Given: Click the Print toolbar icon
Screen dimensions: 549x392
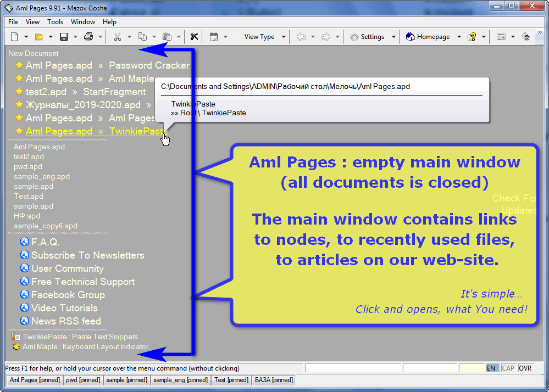Looking at the screenshot, I should point(88,37).
